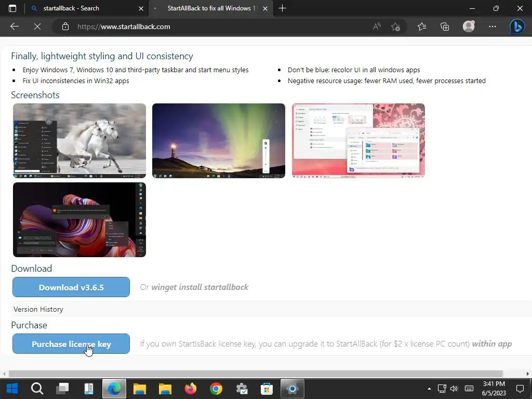
Task: Switch to the 'startallback - Search' tab
Action: point(86,8)
